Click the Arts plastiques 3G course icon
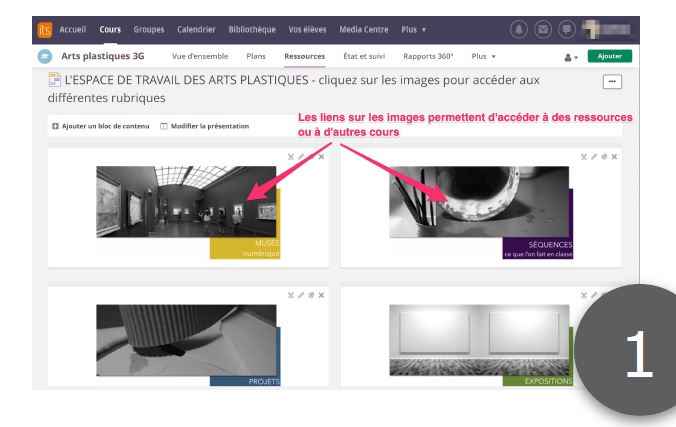 coord(45,57)
